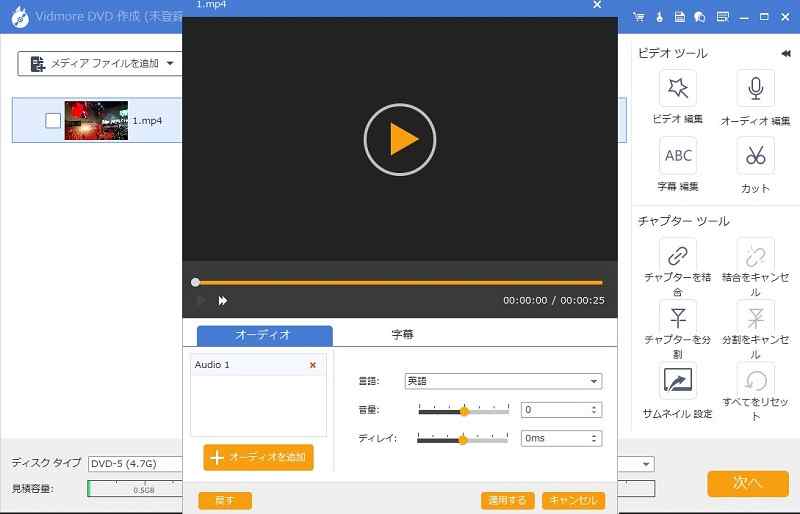Viewport: 800px width, 514px height.
Task: Open the Cut (カット) scissors tool
Action: pyautogui.click(x=755, y=156)
